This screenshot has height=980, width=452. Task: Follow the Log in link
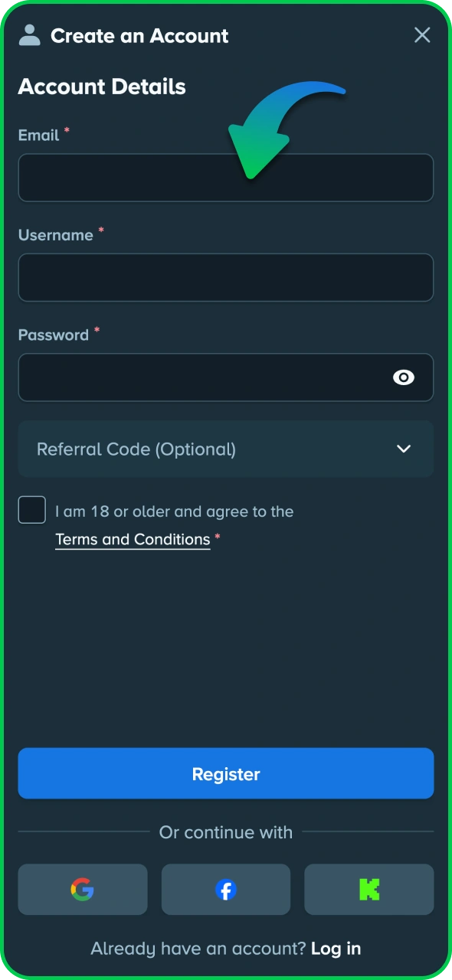336,949
